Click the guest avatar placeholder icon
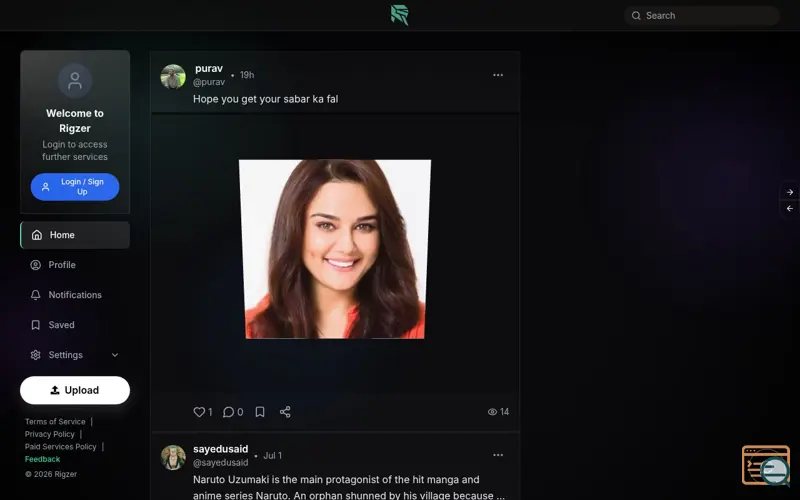The height and width of the screenshot is (500, 800). pos(75,81)
